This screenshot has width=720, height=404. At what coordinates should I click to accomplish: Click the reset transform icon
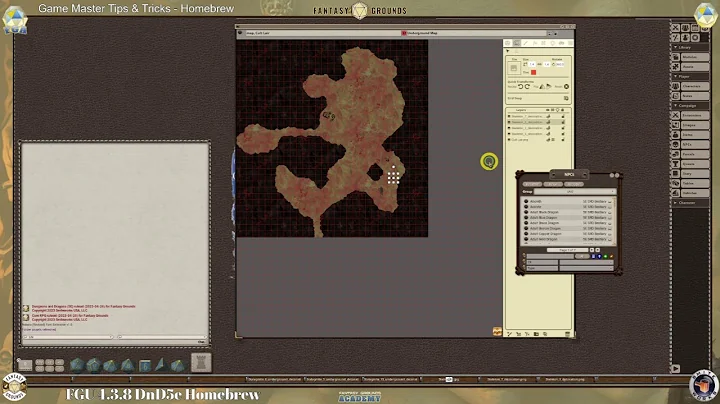[566, 86]
